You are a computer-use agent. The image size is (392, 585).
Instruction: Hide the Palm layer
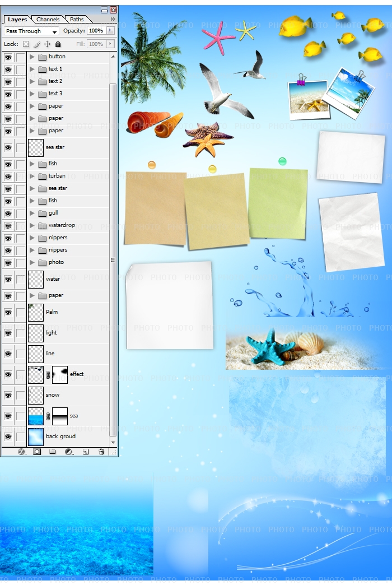8,312
